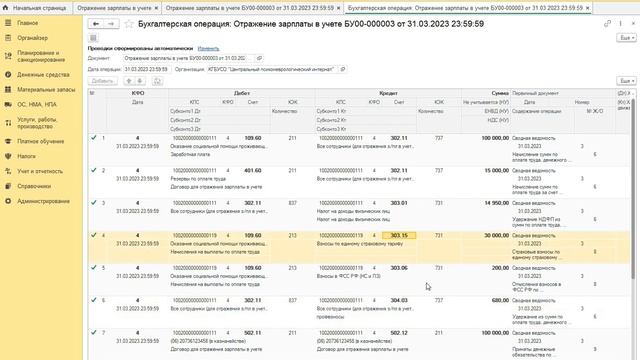Image resolution: width=640 pixels, height=360 pixels.
Task: Open the Материальные запасы section
Action: click(x=46, y=89)
